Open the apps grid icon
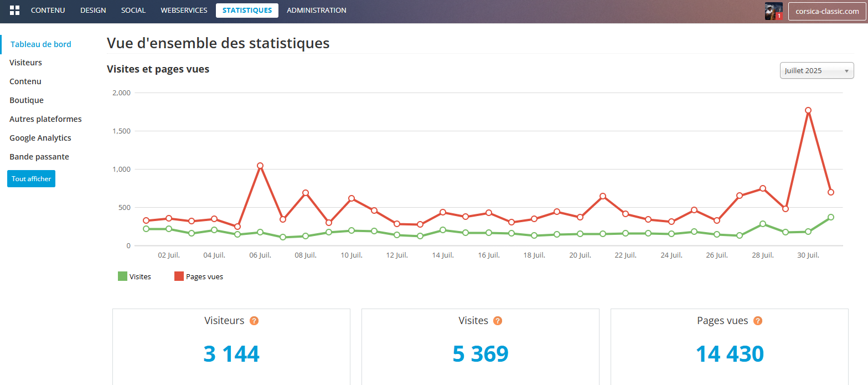 [x=15, y=11]
